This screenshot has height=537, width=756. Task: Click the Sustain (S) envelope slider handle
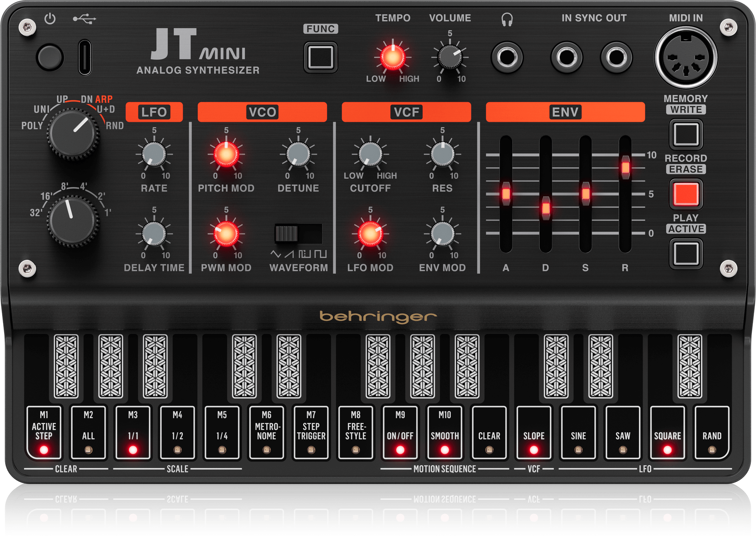click(x=586, y=194)
